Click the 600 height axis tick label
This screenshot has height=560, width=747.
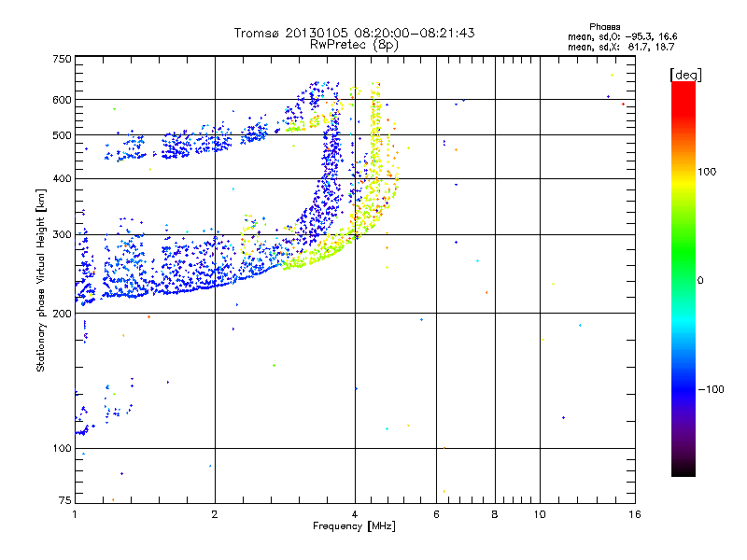click(62, 100)
